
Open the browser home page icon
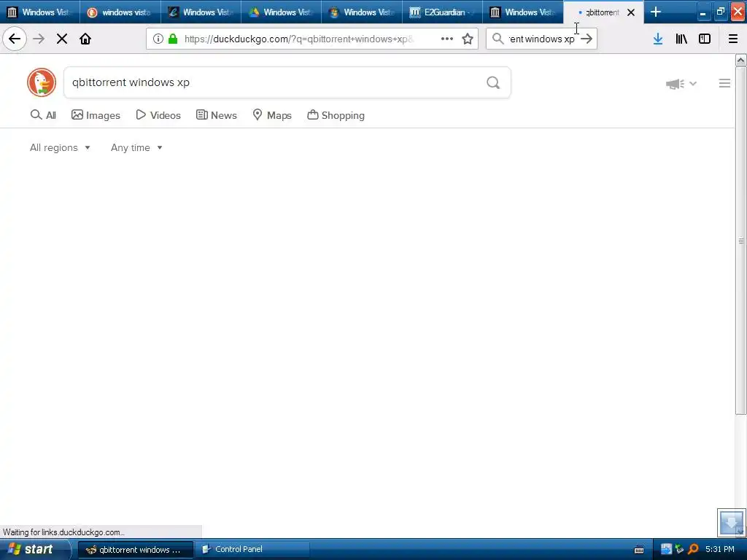85,39
